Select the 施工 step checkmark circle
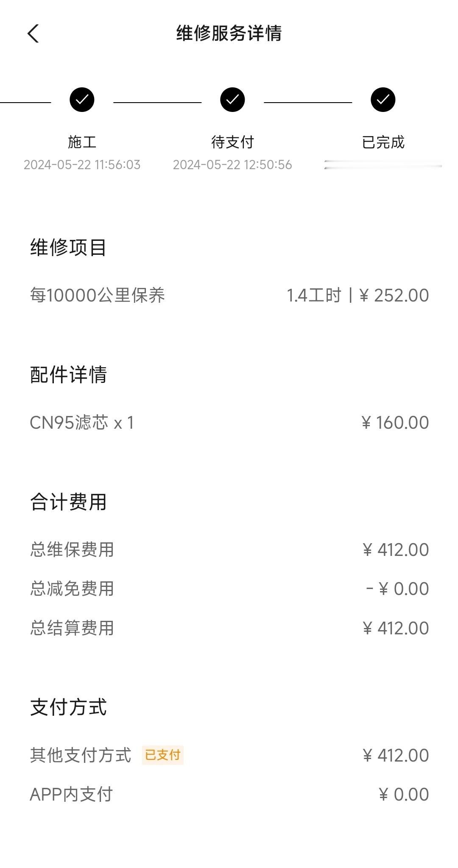The width and height of the screenshot is (458, 868). pos(82,100)
